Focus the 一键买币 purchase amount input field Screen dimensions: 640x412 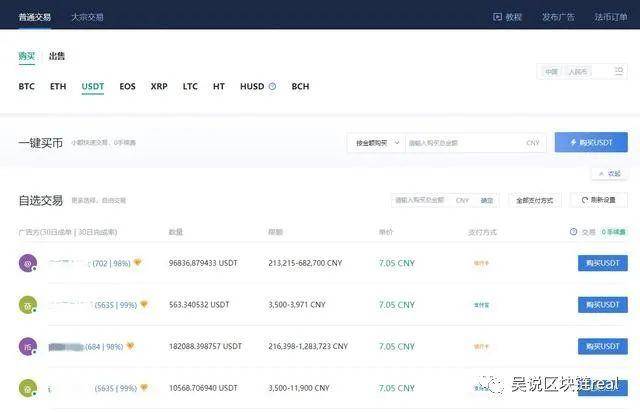coord(476,143)
